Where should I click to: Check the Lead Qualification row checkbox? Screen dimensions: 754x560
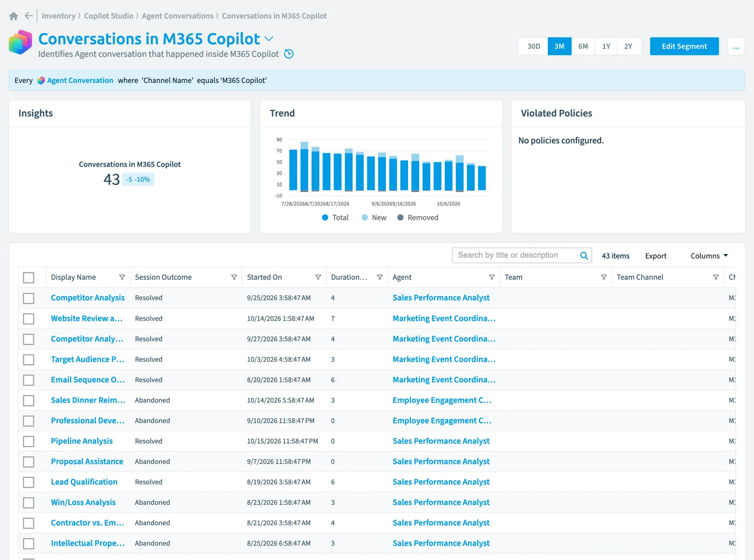pos(29,482)
